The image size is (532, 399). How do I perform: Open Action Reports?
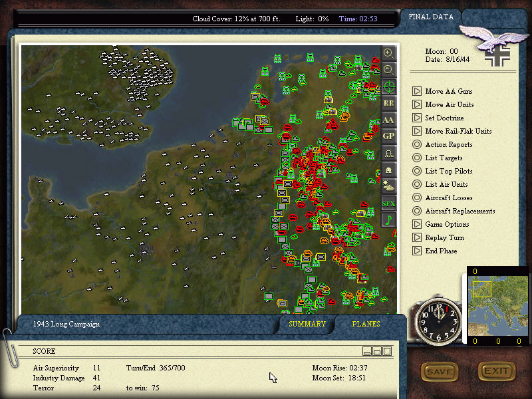coord(448,144)
